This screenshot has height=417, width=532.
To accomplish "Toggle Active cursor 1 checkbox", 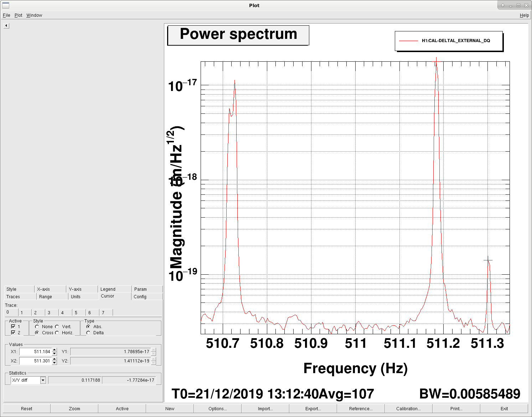I will (13, 326).
